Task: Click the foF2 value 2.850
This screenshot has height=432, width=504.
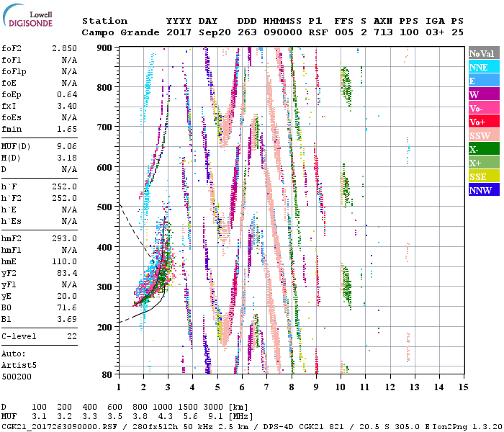Action: [64, 48]
